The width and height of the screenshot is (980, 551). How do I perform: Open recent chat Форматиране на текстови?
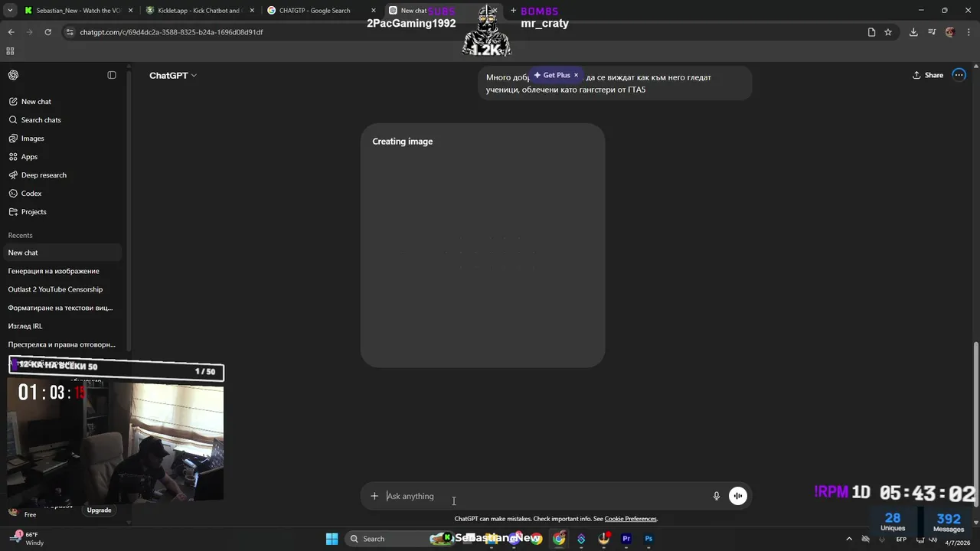64,308
